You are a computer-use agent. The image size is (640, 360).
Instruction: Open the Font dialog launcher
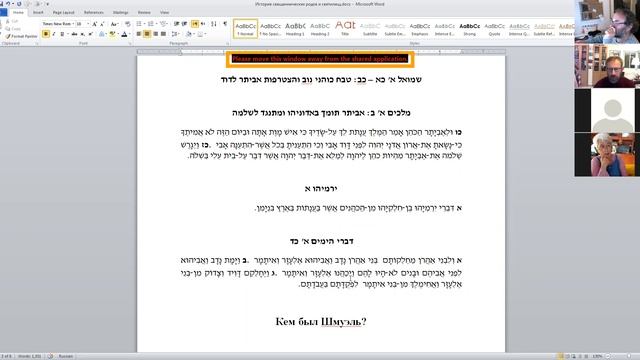point(130,44)
